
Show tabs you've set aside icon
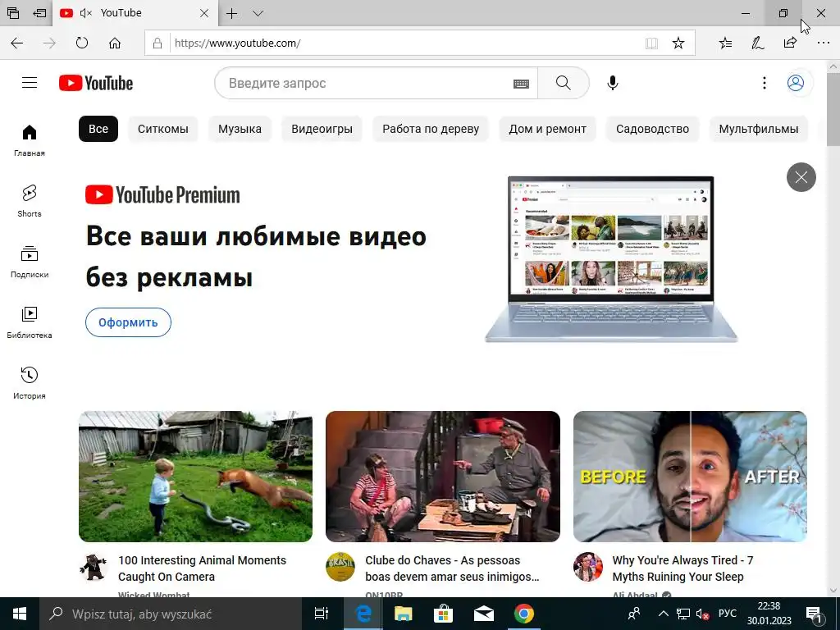[x=13, y=13]
